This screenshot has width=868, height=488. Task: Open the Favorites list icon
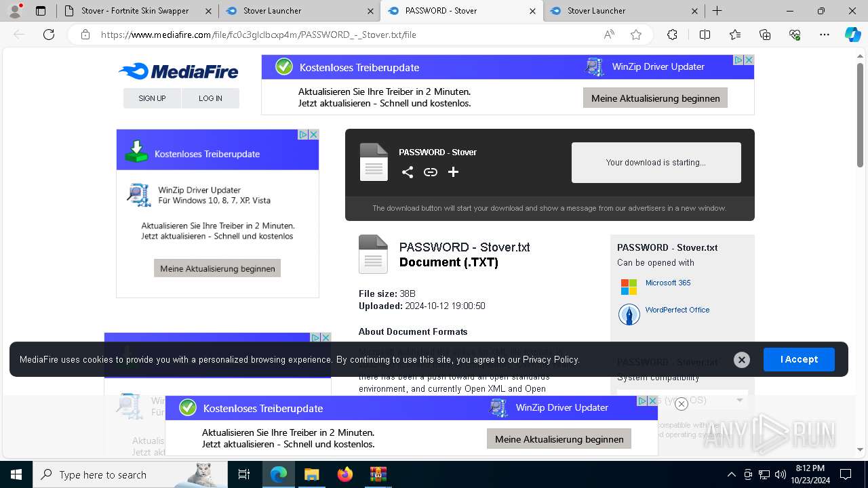(735, 35)
